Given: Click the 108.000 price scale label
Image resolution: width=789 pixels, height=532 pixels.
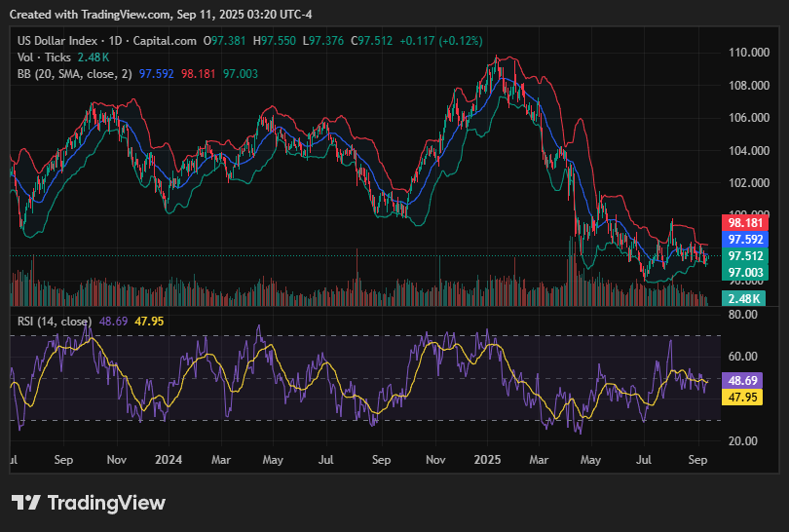Looking at the screenshot, I should pos(749,85).
